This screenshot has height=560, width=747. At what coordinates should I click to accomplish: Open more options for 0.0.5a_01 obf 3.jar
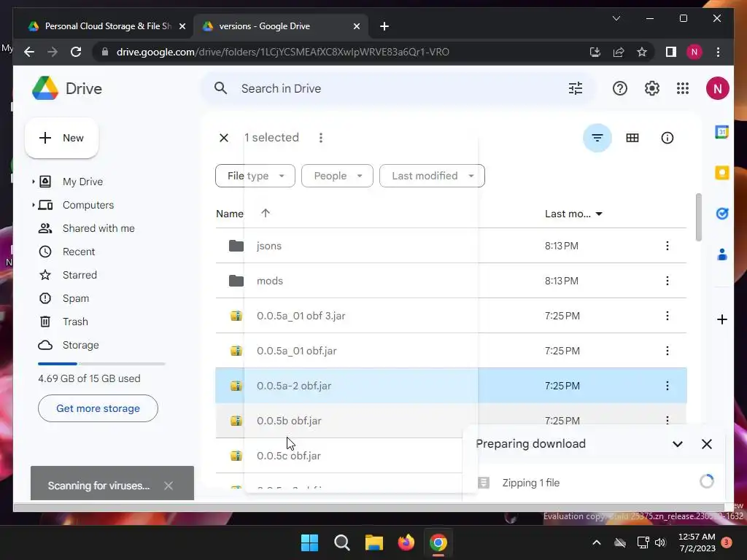(x=667, y=316)
